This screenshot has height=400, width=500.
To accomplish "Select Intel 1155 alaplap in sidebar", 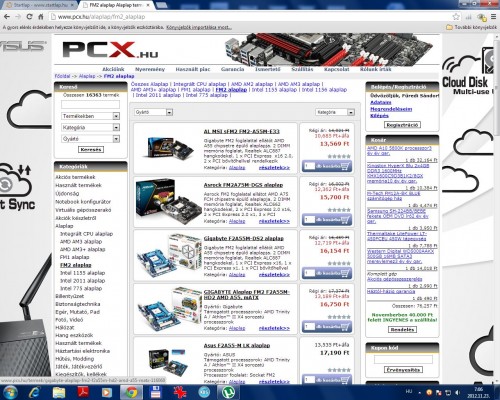I will tap(82, 273).
